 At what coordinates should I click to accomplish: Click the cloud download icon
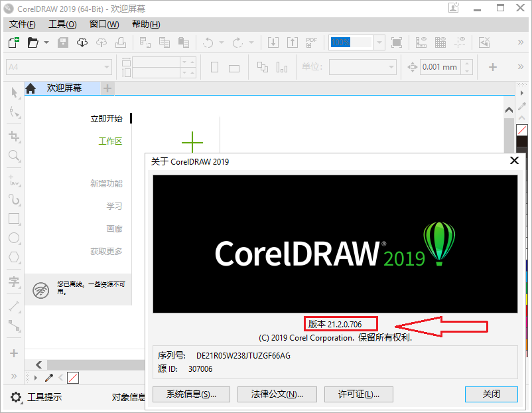point(82,42)
